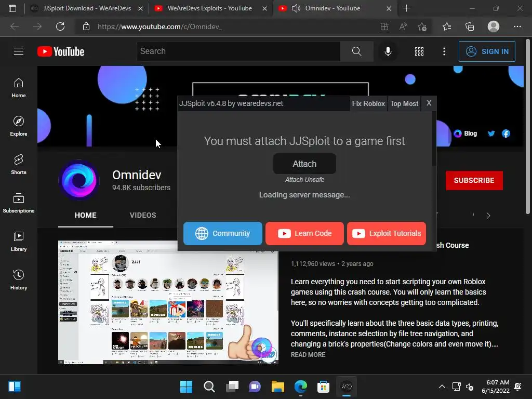The image size is (532, 399).
Task: Open Shorts in the YouTube sidebar
Action: pos(19,164)
